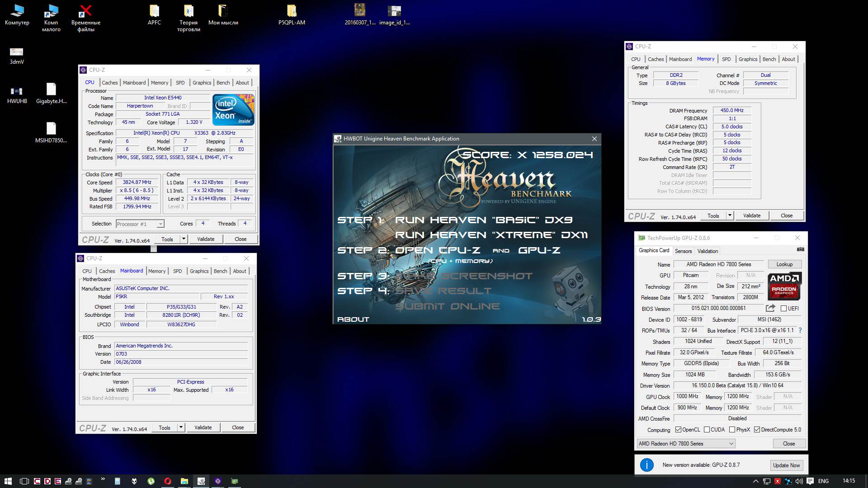Image resolution: width=868 pixels, height=488 pixels.
Task: Select the 20160307_1... image file icon
Action: [x=360, y=15]
